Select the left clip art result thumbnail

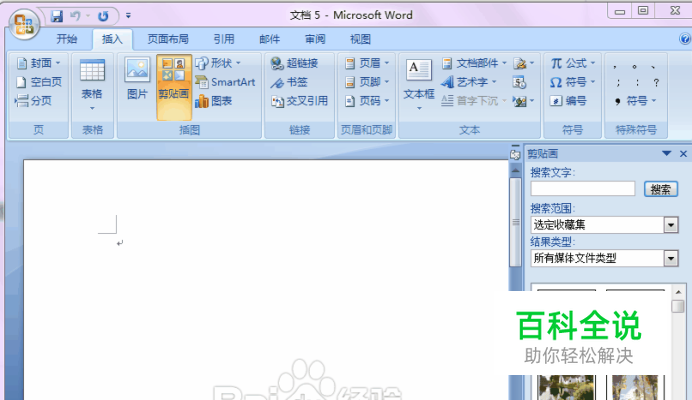pos(566,387)
